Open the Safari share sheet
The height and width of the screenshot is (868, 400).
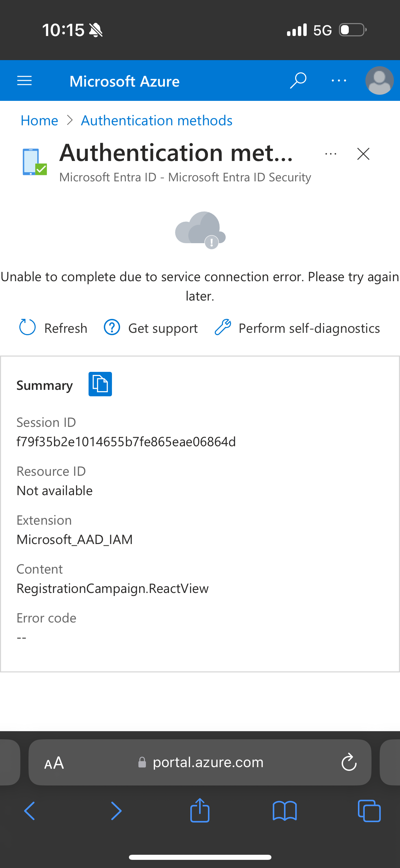pos(200,810)
